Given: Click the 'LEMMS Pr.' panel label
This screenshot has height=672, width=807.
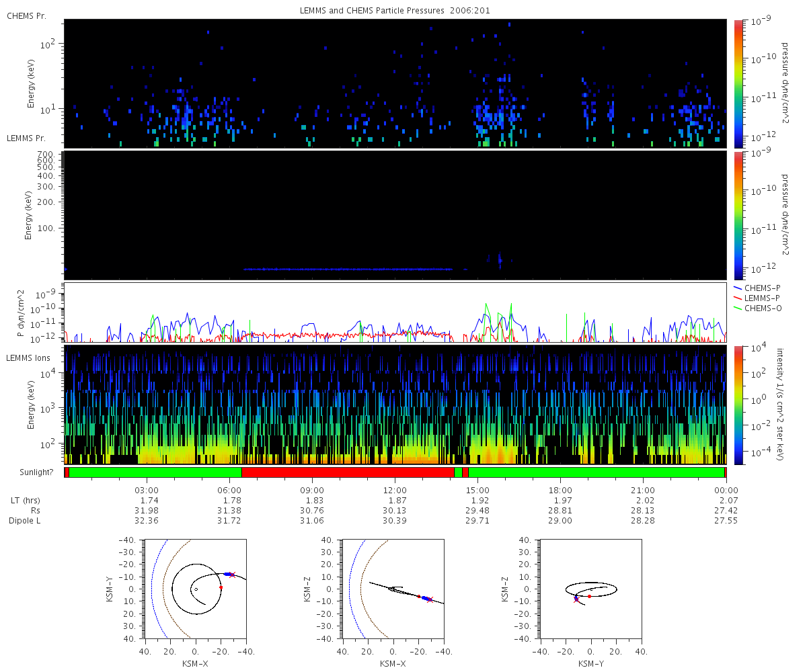Looking at the screenshot, I should point(26,138).
